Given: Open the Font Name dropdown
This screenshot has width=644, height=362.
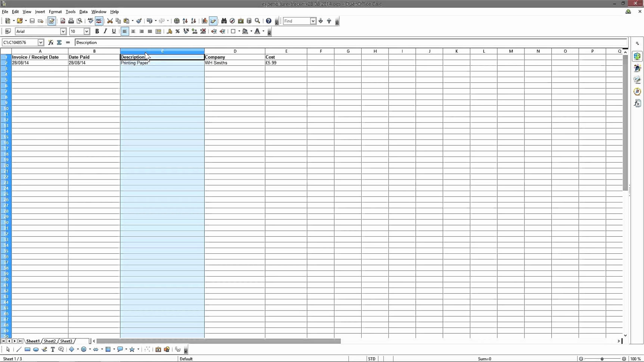Looking at the screenshot, I should (x=63, y=31).
